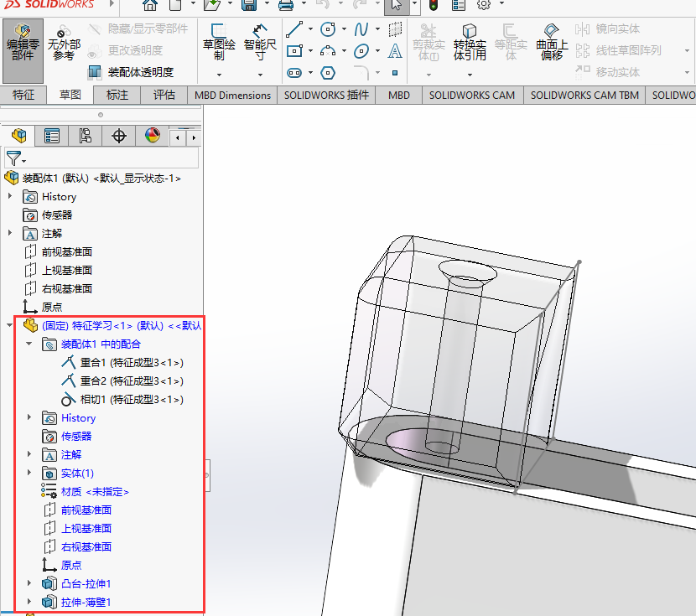
Task: Click the Rebuild traffic light icon
Action: pos(434,5)
